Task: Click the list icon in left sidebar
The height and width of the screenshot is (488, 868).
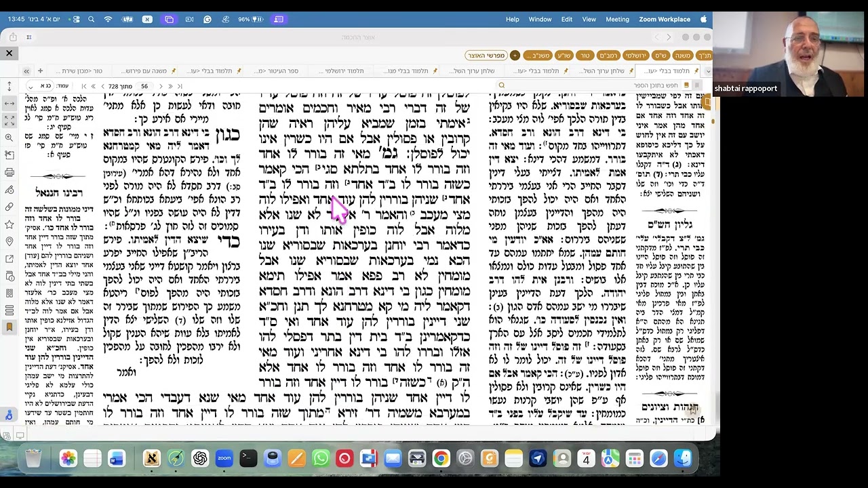Action: coord(9,310)
